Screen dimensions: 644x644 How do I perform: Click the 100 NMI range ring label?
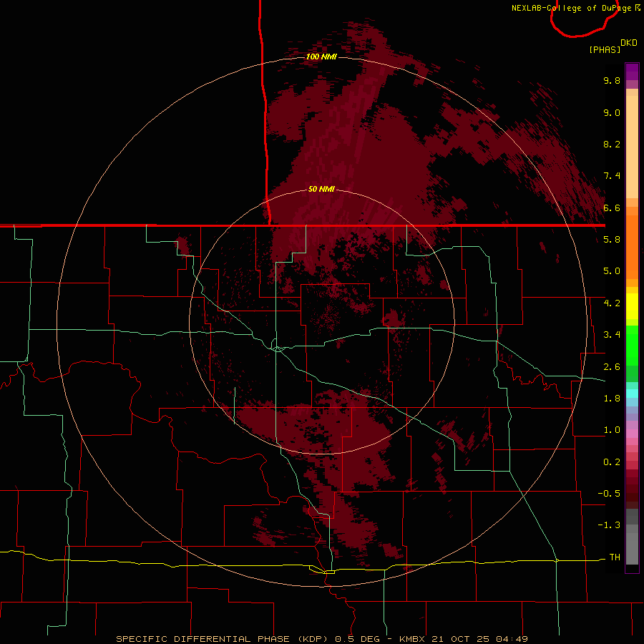321,57
